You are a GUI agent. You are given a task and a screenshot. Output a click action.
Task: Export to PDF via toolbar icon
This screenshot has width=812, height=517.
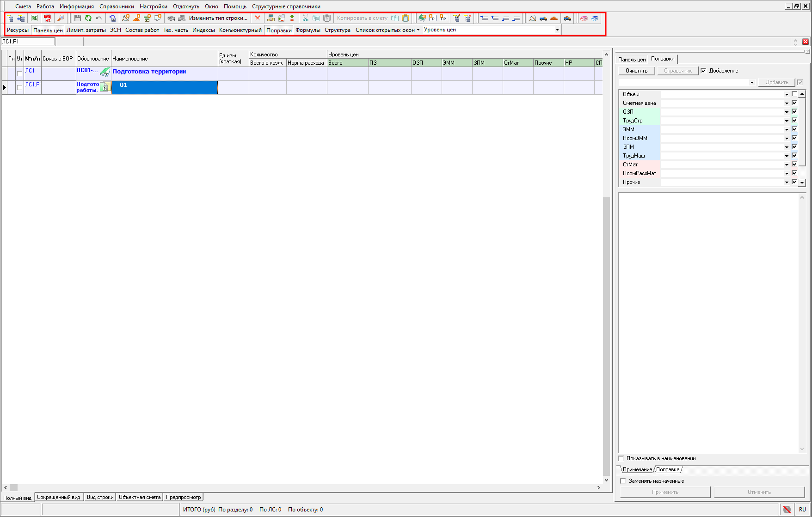tap(47, 18)
